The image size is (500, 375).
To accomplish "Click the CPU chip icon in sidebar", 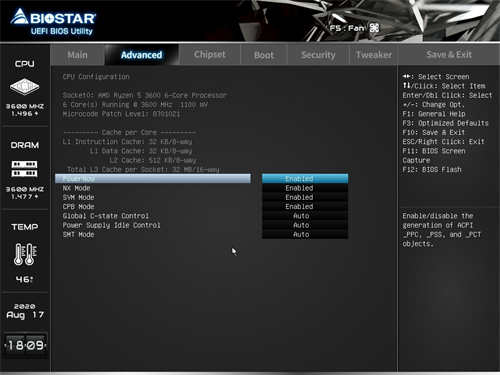I will pyautogui.click(x=24, y=87).
